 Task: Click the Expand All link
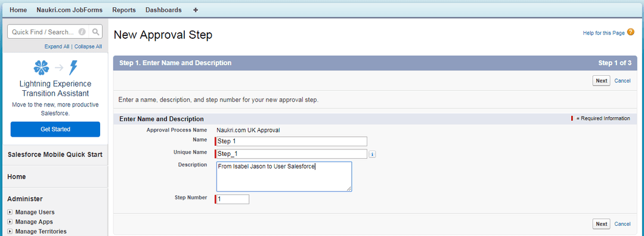coord(57,47)
